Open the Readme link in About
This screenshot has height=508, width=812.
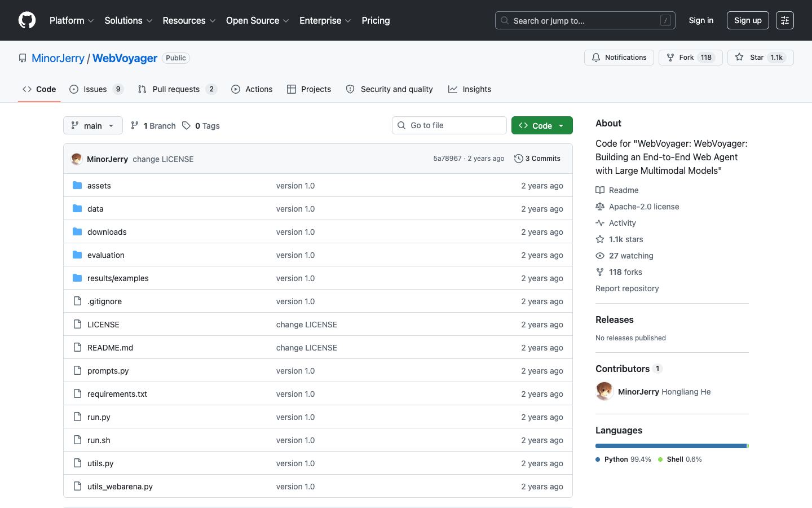pyautogui.click(x=617, y=190)
